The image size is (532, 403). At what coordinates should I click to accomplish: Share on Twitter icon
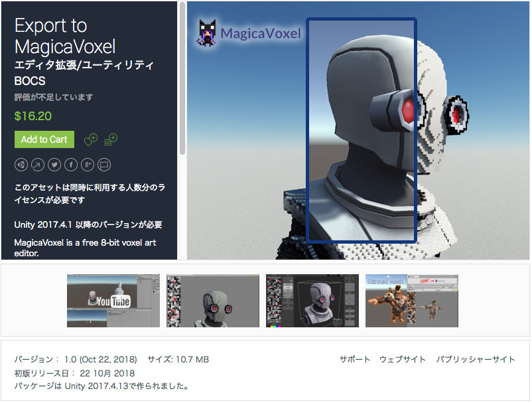pos(54,165)
